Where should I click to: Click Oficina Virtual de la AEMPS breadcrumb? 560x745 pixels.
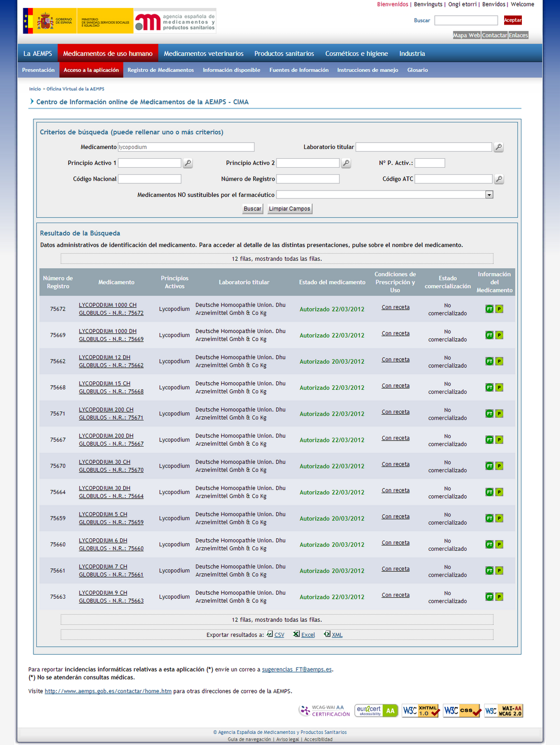click(75, 89)
